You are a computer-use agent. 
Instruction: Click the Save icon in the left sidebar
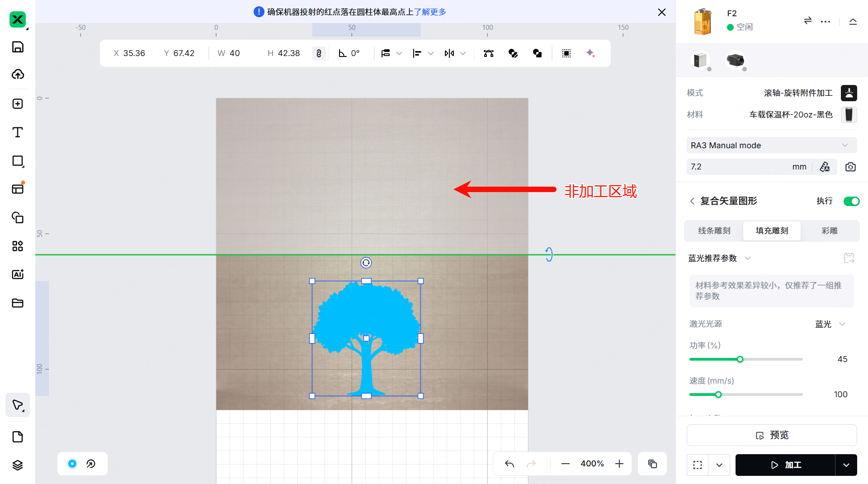(18, 47)
